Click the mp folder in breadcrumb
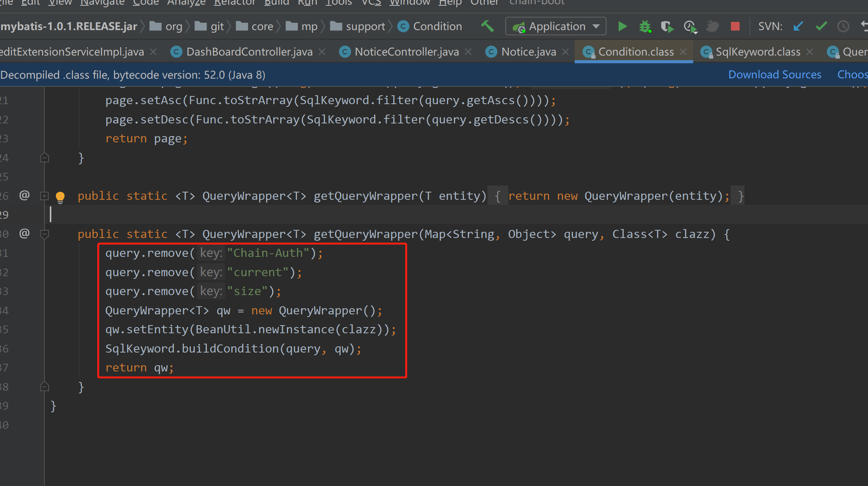The image size is (868, 486). click(302, 26)
